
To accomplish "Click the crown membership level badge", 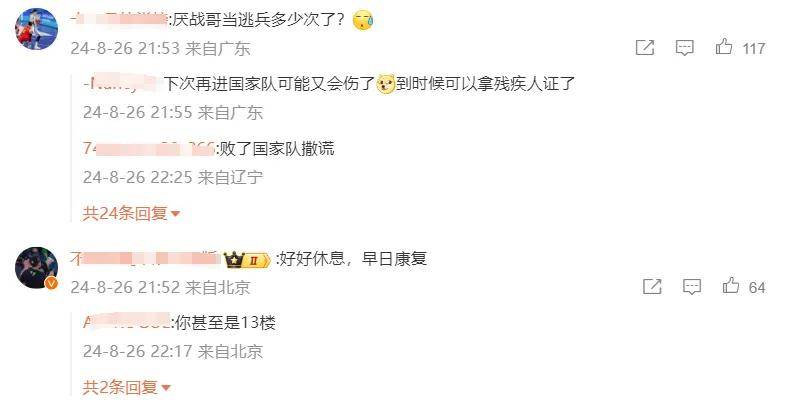I will pos(247,260).
